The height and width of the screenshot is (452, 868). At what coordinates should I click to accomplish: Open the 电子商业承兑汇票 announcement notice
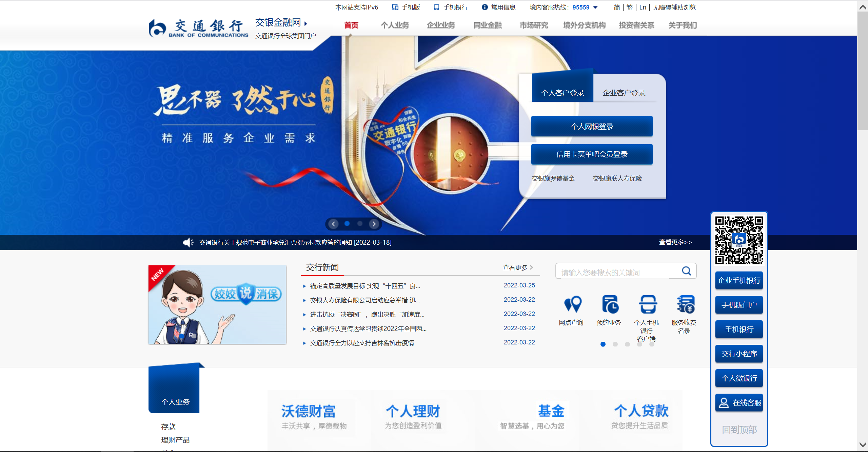click(x=295, y=242)
